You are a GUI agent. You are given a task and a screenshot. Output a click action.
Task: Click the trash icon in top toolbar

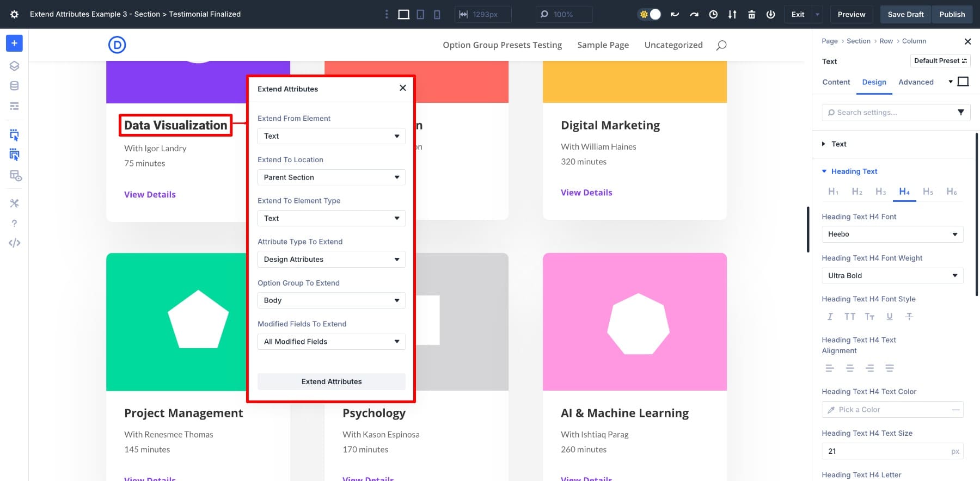pyautogui.click(x=751, y=15)
